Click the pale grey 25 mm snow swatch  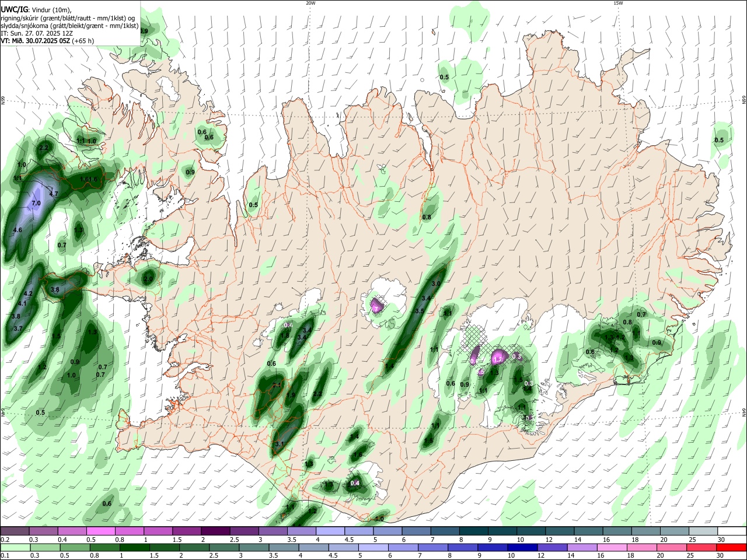[703, 531]
